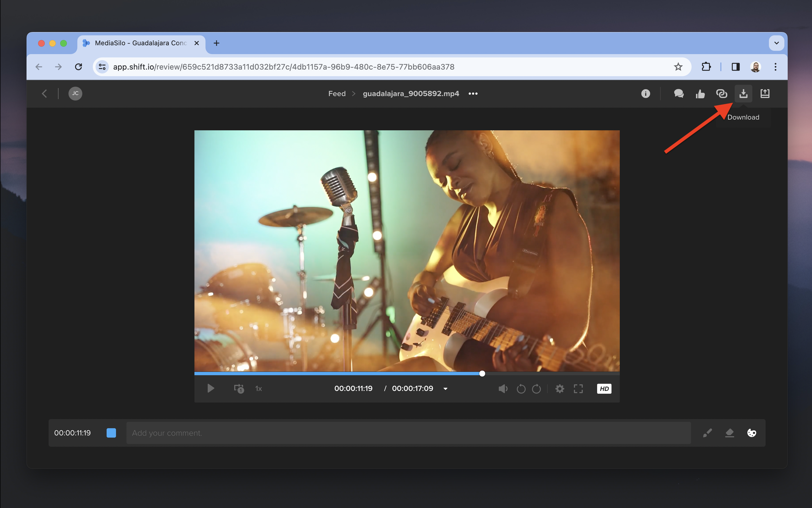Image resolution: width=812 pixels, height=508 pixels.
Task: Click the upload new version icon
Action: coord(765,93)
